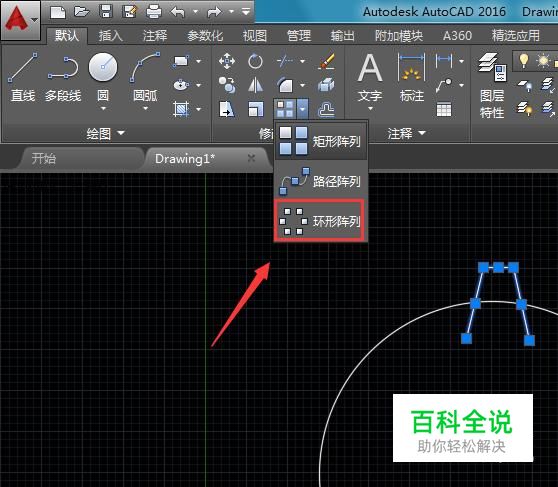This screenshot has height=487, width=558.
Task: Click the leader tool icon
Action: tap(444, 85)
